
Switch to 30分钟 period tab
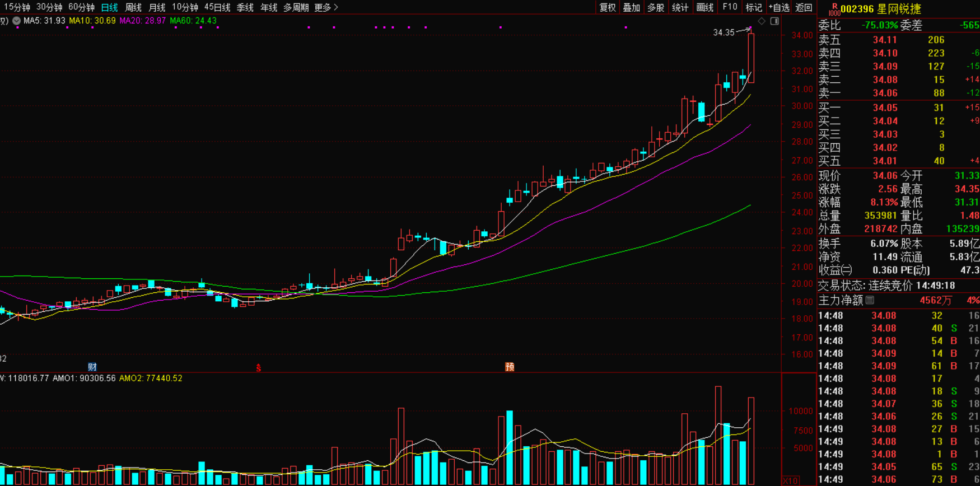49,7
